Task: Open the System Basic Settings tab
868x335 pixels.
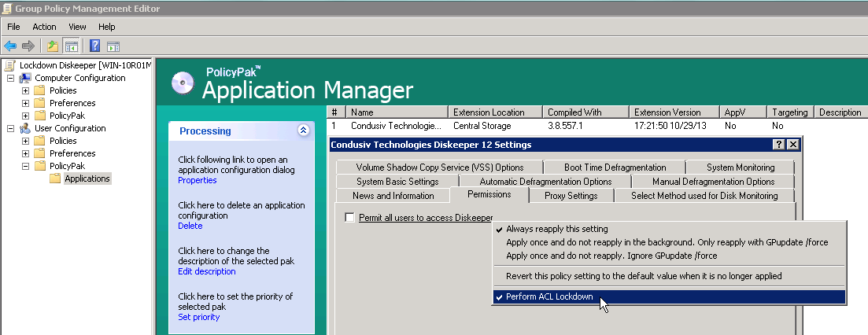Action: [397, 182]
